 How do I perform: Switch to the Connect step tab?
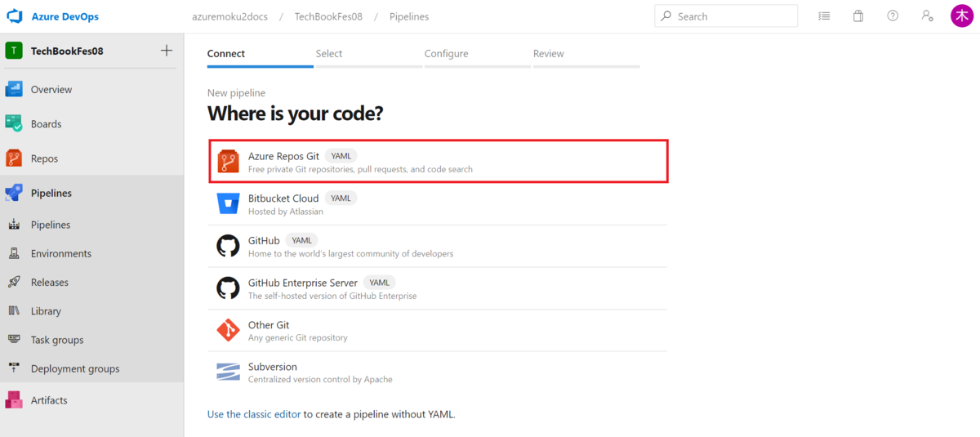261,56
